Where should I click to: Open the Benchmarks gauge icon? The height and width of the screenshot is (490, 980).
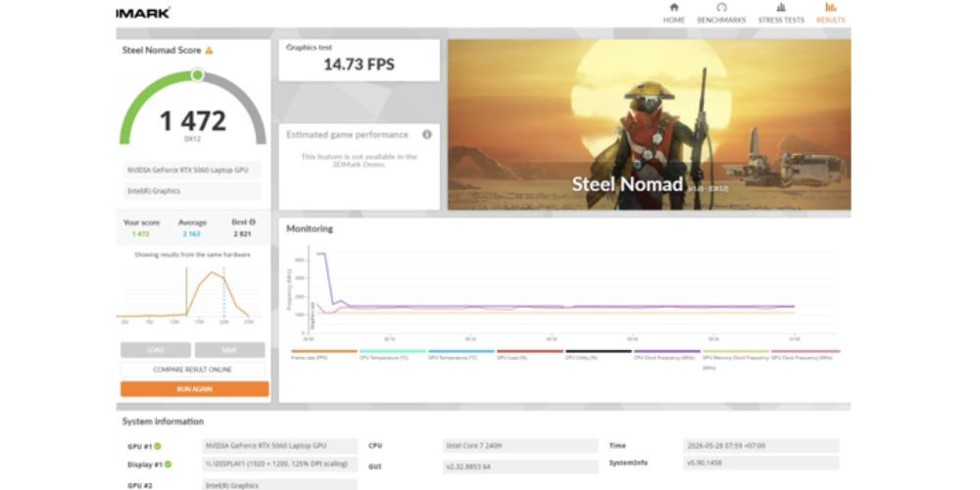(721, 8)
